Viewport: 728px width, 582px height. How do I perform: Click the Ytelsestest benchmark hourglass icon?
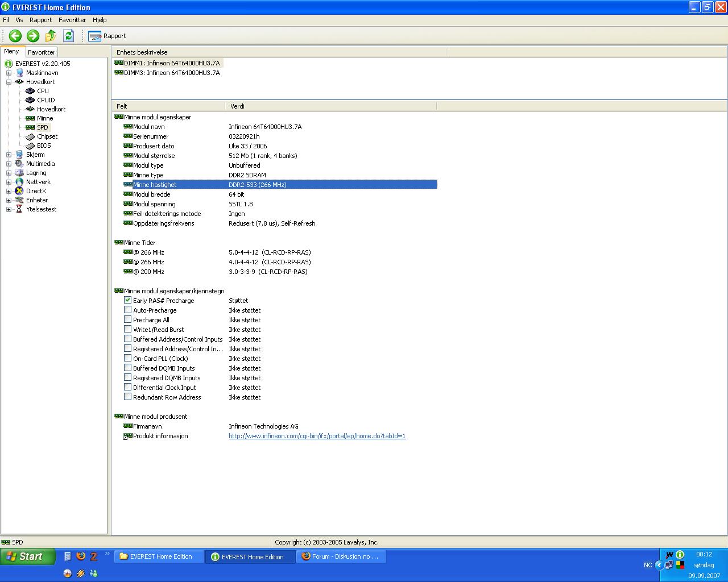[x=19, y=209]
